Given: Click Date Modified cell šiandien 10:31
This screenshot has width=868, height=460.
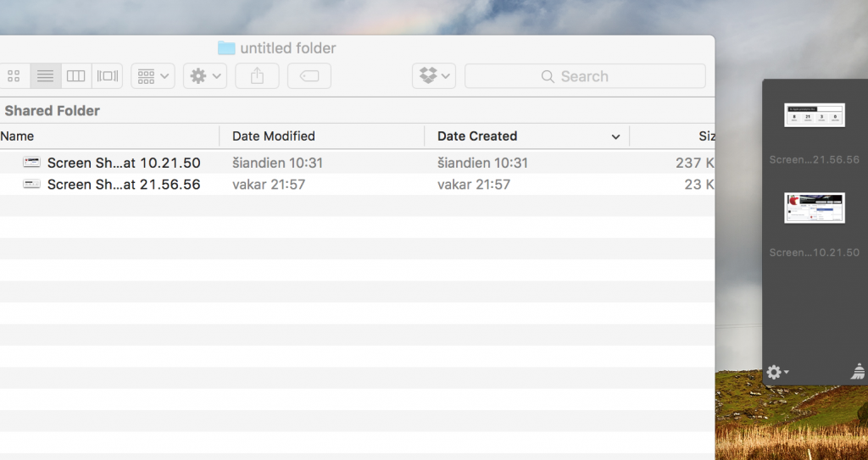Looking at the screenshot, I should click(x=277, y=163).
